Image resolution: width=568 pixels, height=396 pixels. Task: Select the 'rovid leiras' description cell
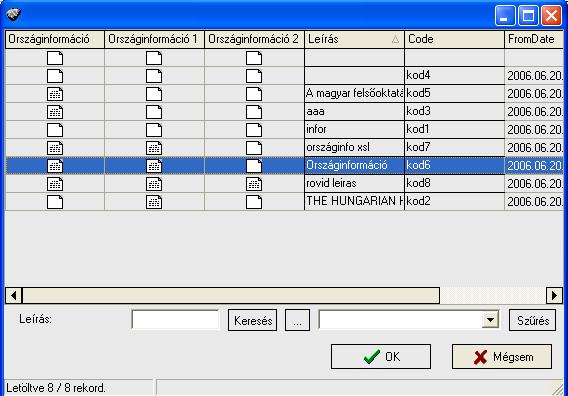[x=354, y=184]
